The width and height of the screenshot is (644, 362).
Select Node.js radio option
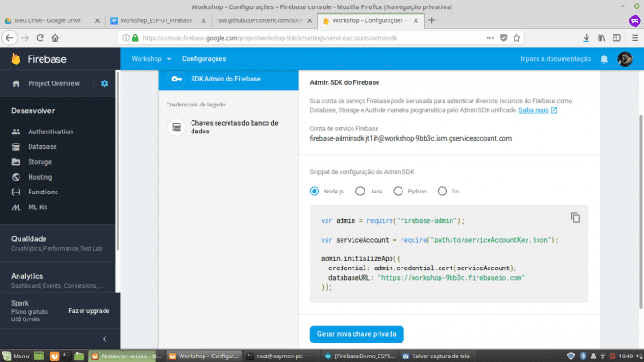315,191
